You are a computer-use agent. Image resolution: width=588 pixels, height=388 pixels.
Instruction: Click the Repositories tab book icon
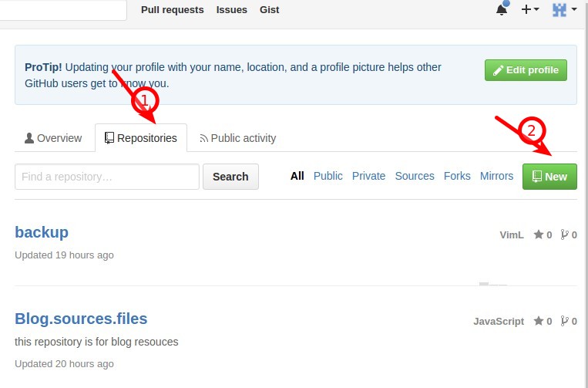click(x=109, y=138)
